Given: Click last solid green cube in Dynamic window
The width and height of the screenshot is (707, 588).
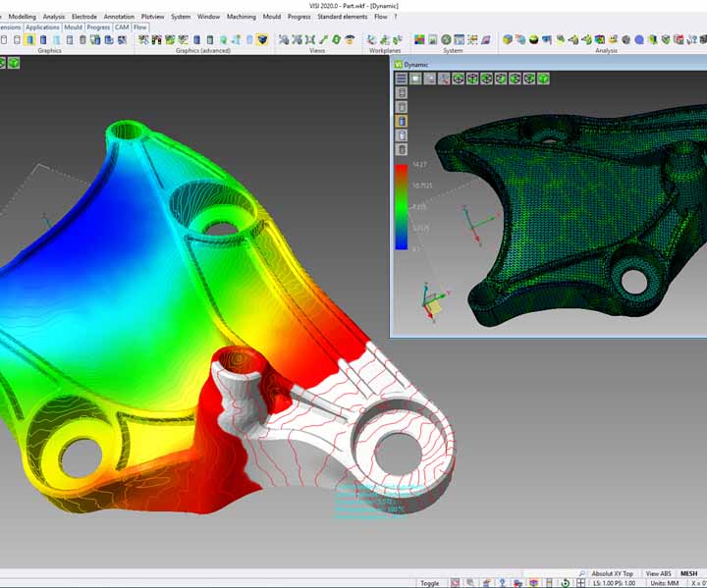Looking at the screenshot, I should 543,79.
